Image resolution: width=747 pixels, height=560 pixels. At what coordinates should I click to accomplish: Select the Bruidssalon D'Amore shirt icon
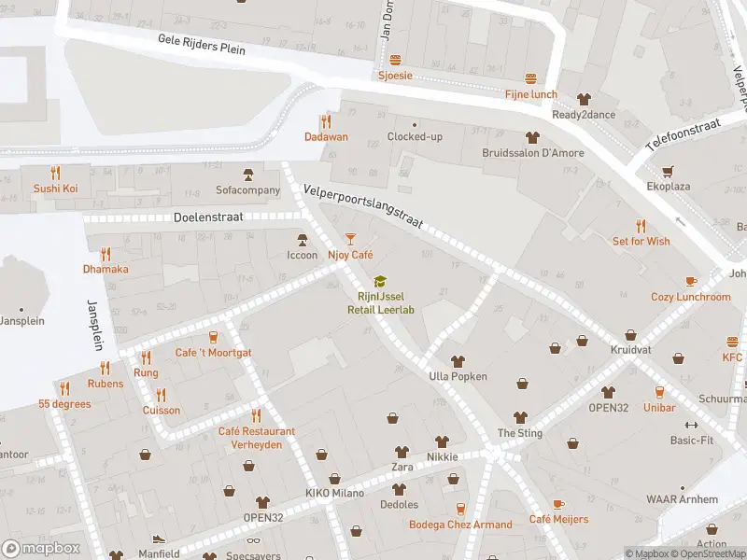pyautogui.click(x=532, y=137)
